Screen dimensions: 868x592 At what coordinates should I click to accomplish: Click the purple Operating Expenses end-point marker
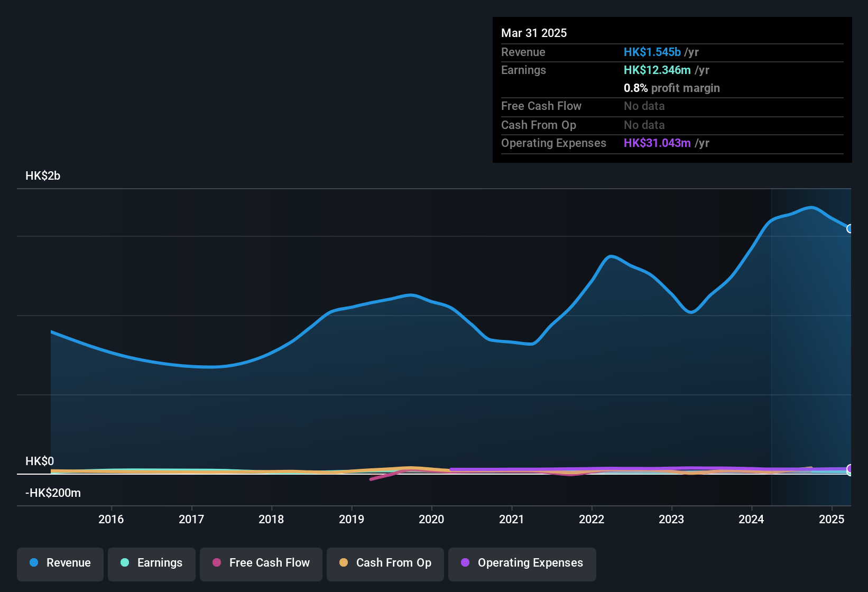(850, 469)
